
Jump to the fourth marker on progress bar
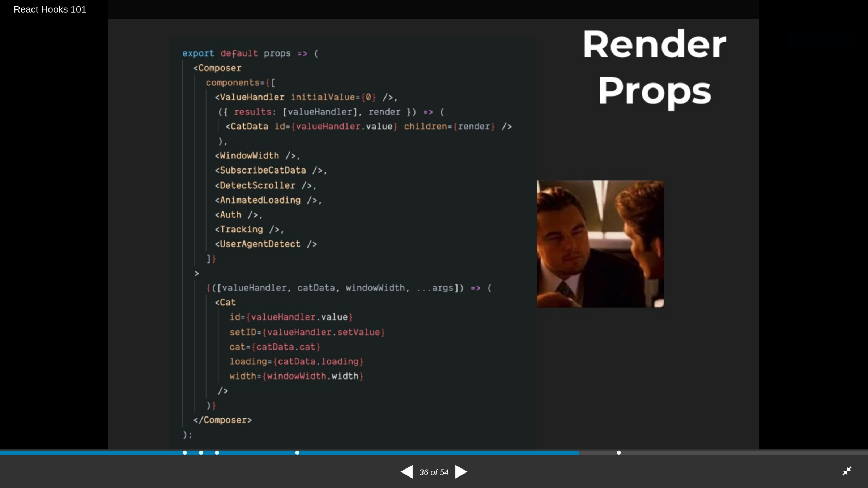pyautogui.click(x=297, y=453)
